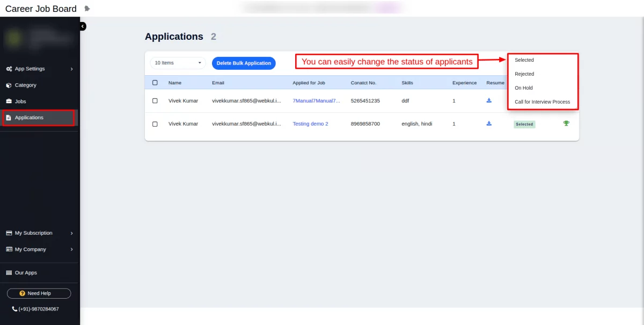
Task: Tick the select-all checkbox in the table header
Action: (x=155, y=83)
